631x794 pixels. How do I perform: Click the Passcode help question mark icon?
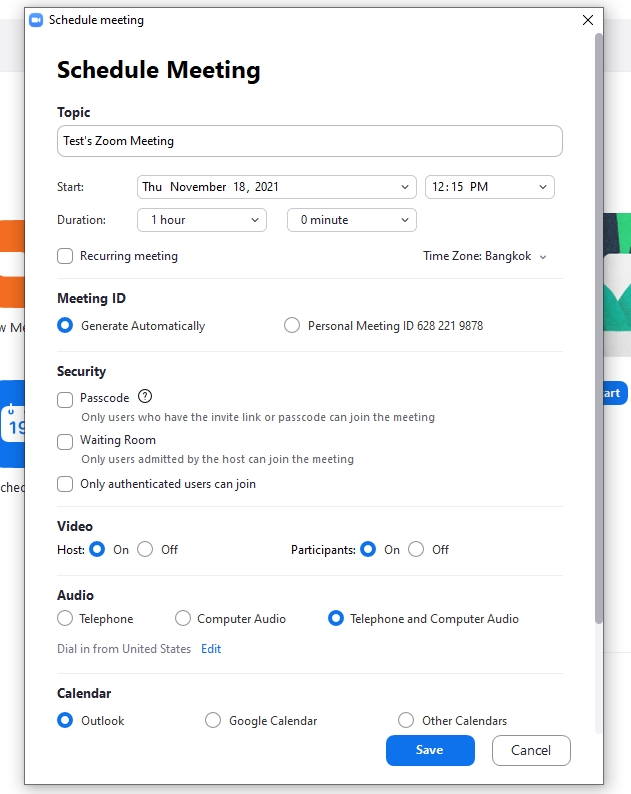145,396
